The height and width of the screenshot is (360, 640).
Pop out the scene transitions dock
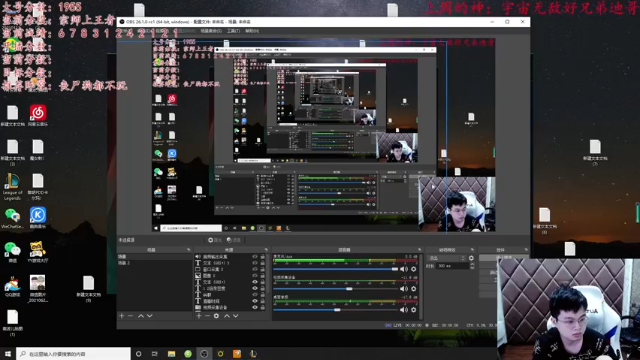[472, 249]
